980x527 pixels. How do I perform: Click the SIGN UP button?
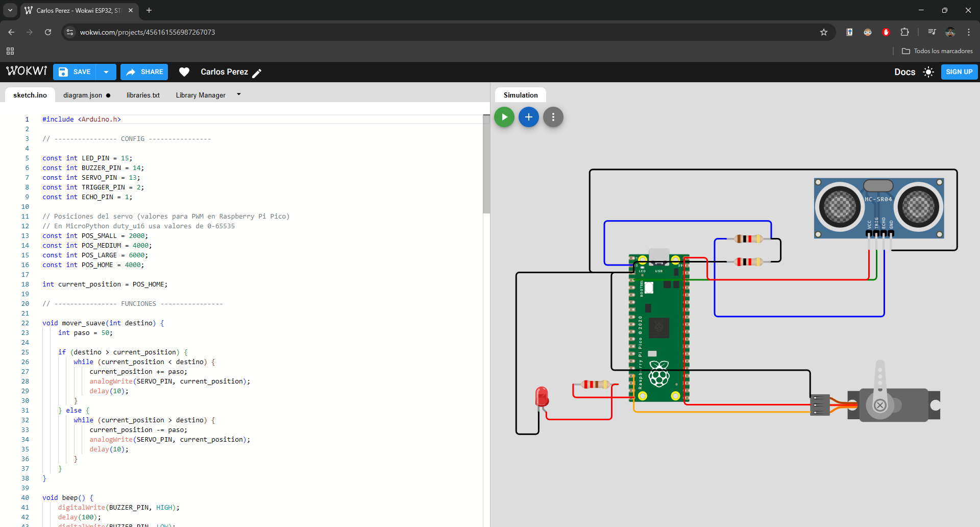pos(959,72)
